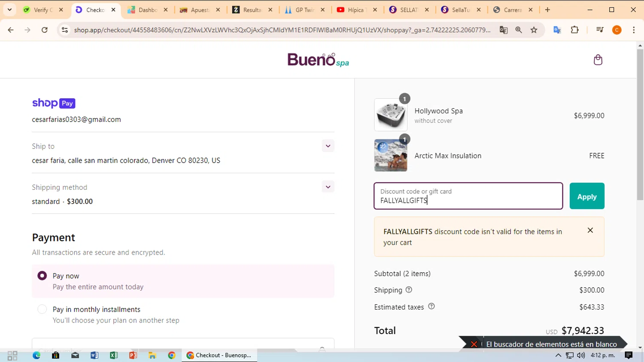Image resolution: width=644 pixels, height=362 pixels.
Task: Open Word from taskbar
Action: click(x=94, y=356)
